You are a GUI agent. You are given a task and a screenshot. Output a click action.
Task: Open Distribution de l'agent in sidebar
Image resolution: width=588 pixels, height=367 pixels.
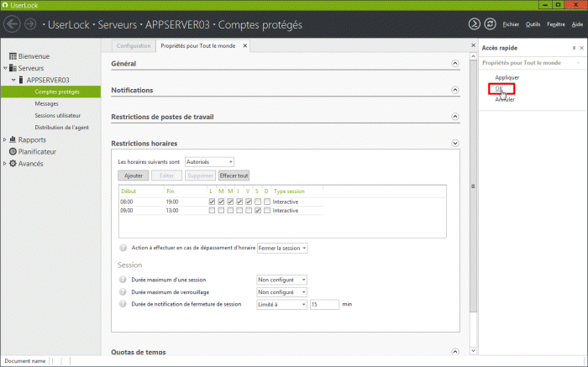click(62, 128)
